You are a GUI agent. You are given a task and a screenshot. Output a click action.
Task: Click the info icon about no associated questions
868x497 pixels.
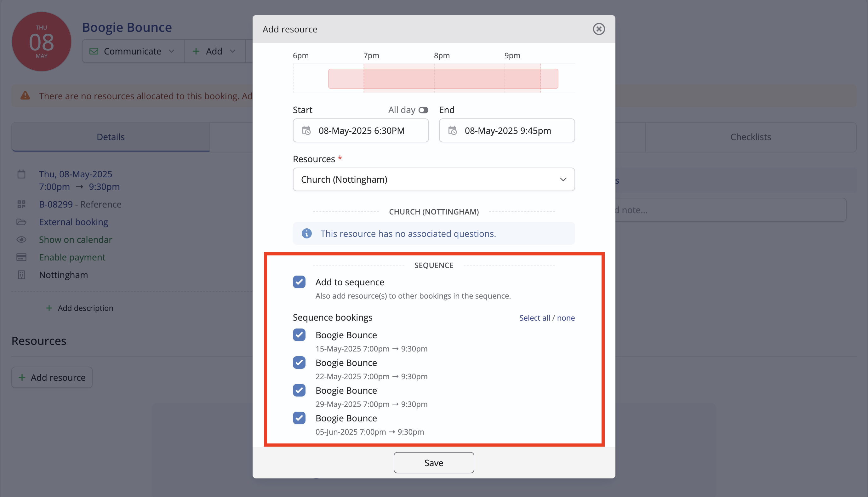(306, 233)
